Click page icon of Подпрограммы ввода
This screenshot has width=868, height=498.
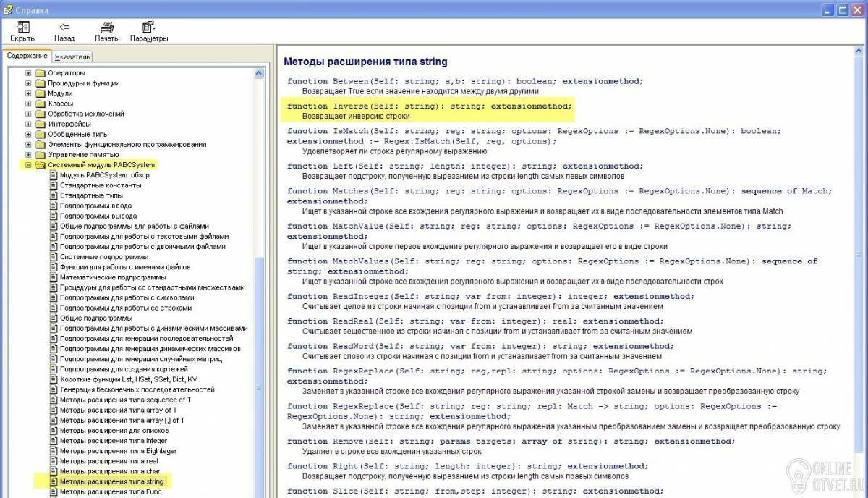53,206
